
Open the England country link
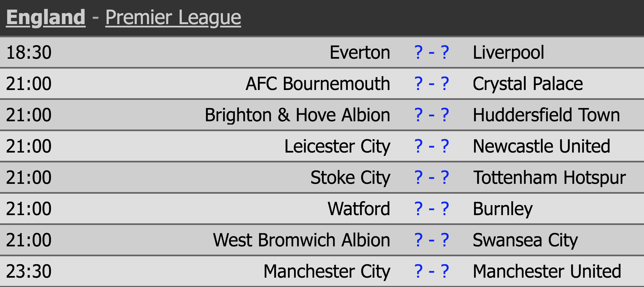click(x=46, y=18)
